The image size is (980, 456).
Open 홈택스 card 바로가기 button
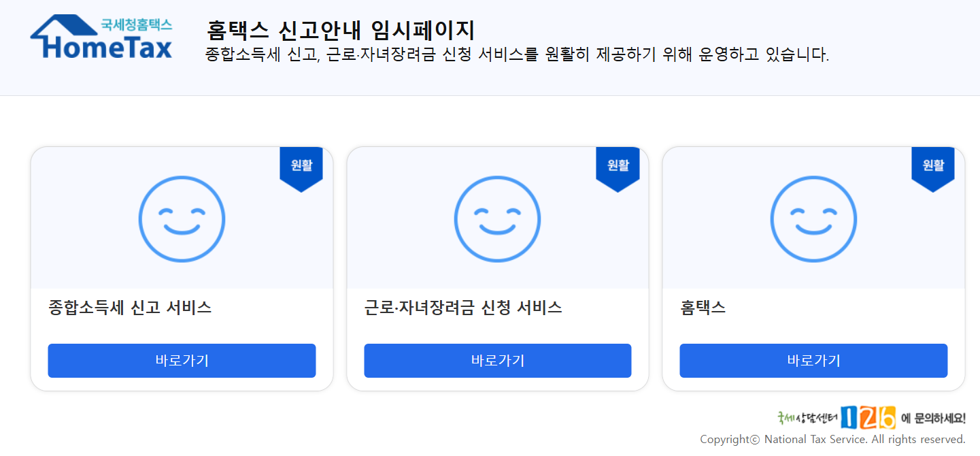tap(813, 361)
